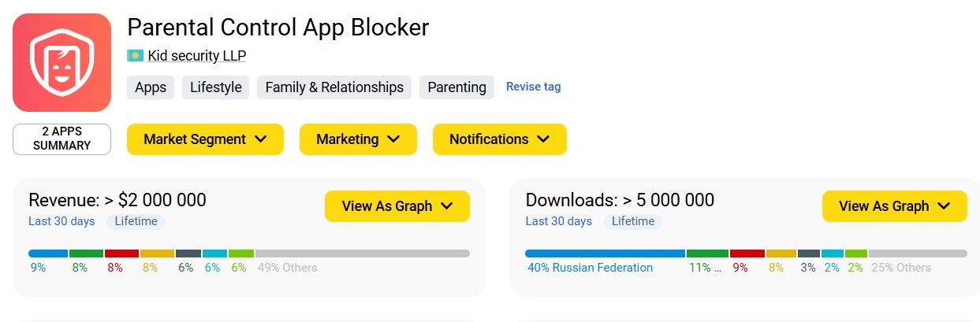The height and width of the screenshot is (322, 980).
Task: Select the Family & Relationships tag
Action: click(334, 87)
